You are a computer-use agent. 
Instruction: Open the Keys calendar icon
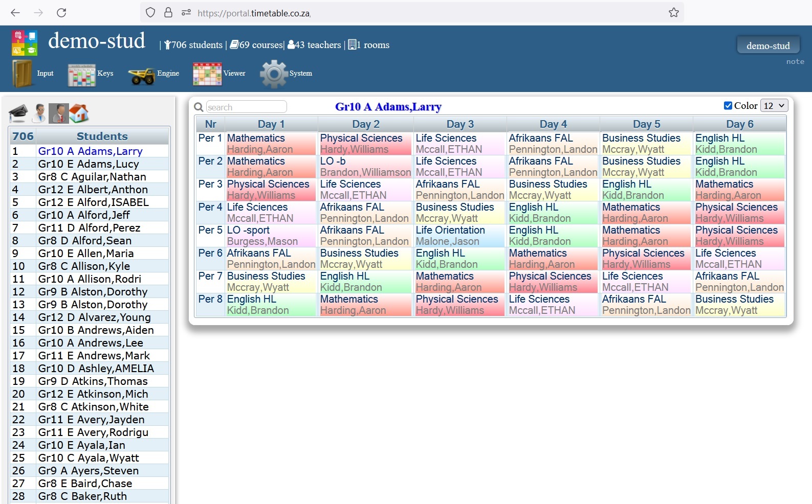[82, 75]
